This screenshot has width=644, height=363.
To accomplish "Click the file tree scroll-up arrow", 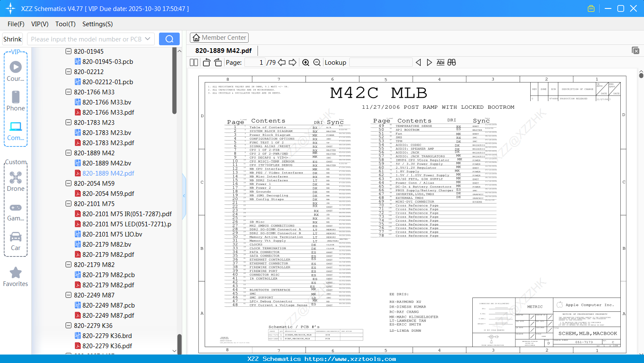I will coord(179,51).
